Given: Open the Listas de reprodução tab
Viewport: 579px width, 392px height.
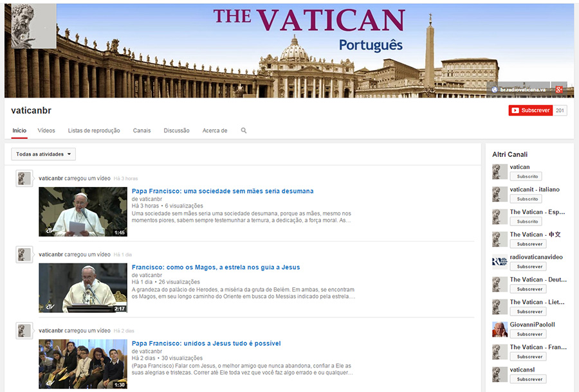Looking at the screenshot, I should coord(94,130).
